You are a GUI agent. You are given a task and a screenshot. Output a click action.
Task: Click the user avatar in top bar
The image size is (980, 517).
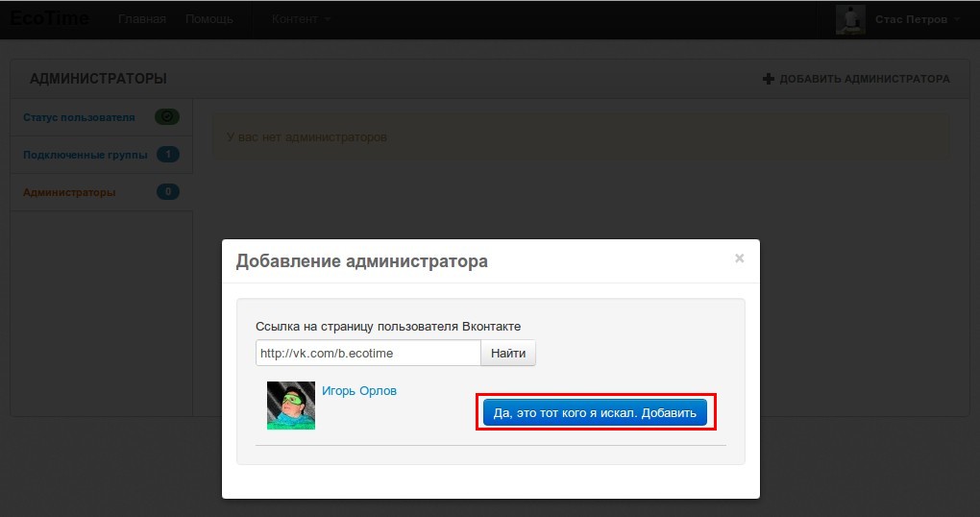point(850,19)
